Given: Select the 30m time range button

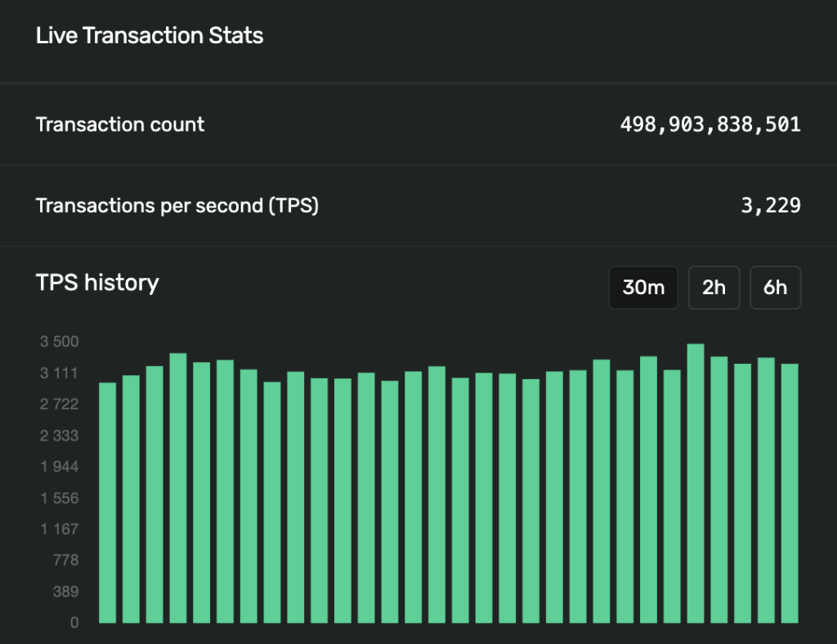Looking at the screenshot, I should 643,288.
